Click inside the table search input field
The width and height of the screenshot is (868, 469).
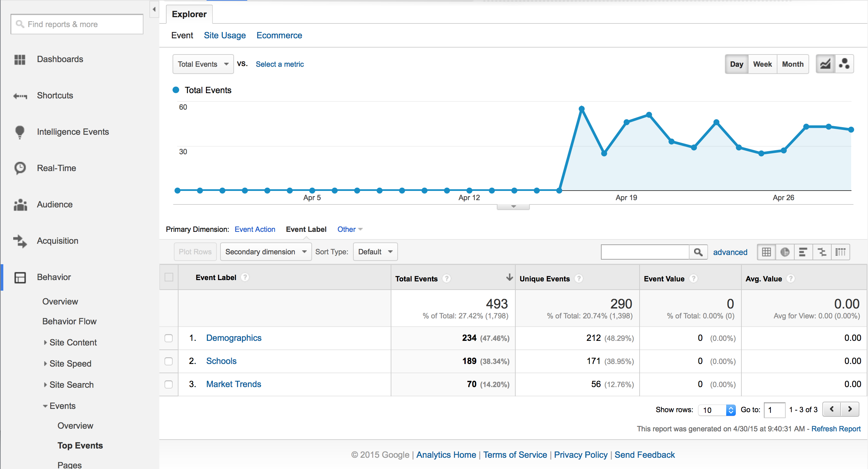pos(645,252)
